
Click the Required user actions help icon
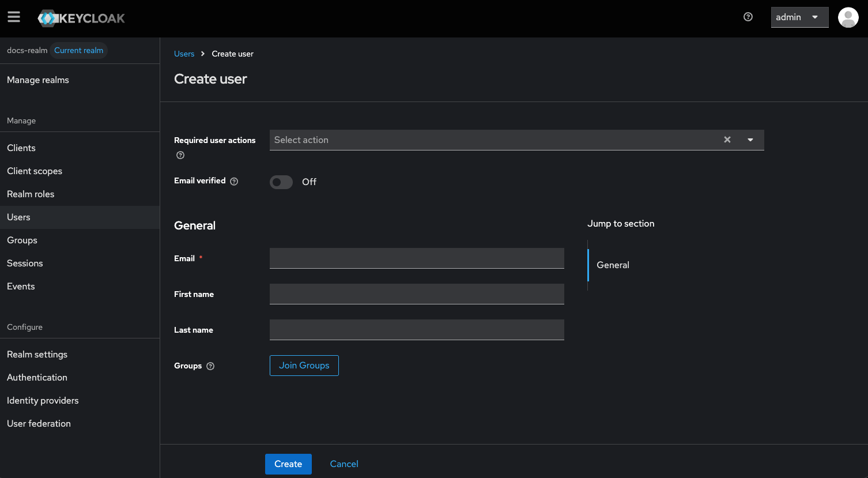(180, 155)
